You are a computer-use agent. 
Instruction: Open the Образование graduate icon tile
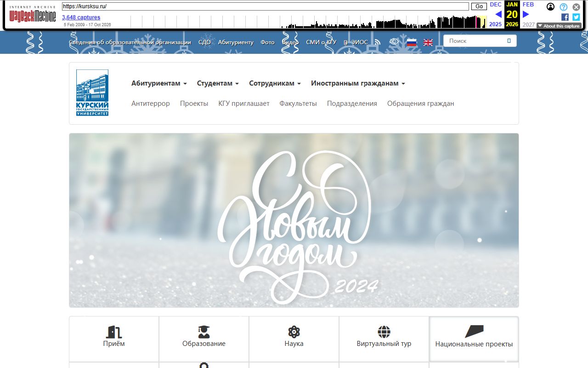(204, 339)
